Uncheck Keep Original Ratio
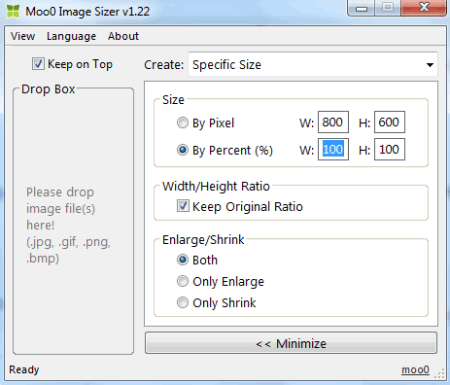The width and height of the screenshot is (450, 385). coord(183,206)
